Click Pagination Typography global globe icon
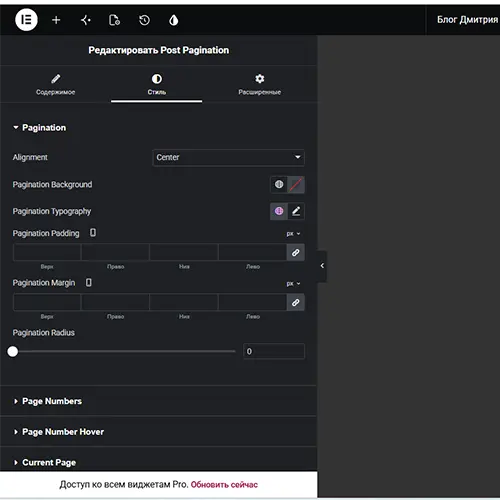The height and width of the screenshot is (500, 500). [x=279, y=211]
